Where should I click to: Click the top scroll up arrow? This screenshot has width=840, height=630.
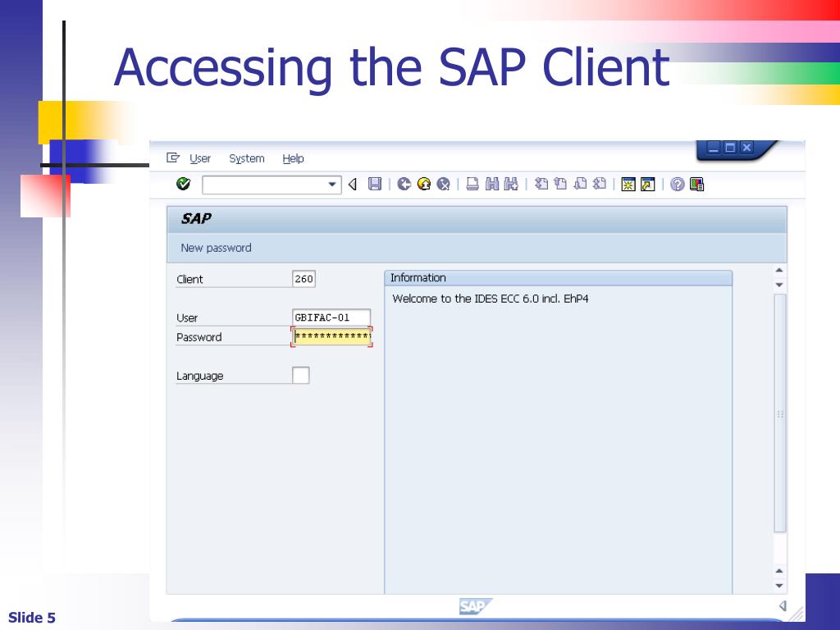[x=779, y=271]
